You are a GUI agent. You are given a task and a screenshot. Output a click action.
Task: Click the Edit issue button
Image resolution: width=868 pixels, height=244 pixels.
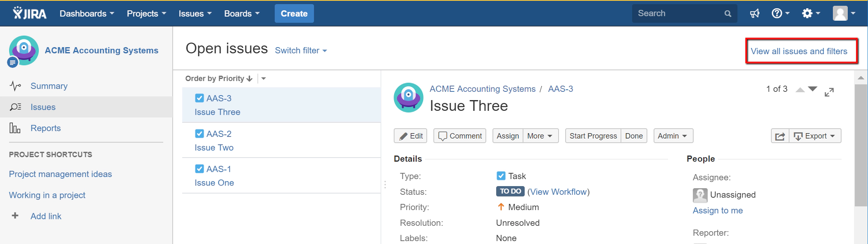click(410, 136)
